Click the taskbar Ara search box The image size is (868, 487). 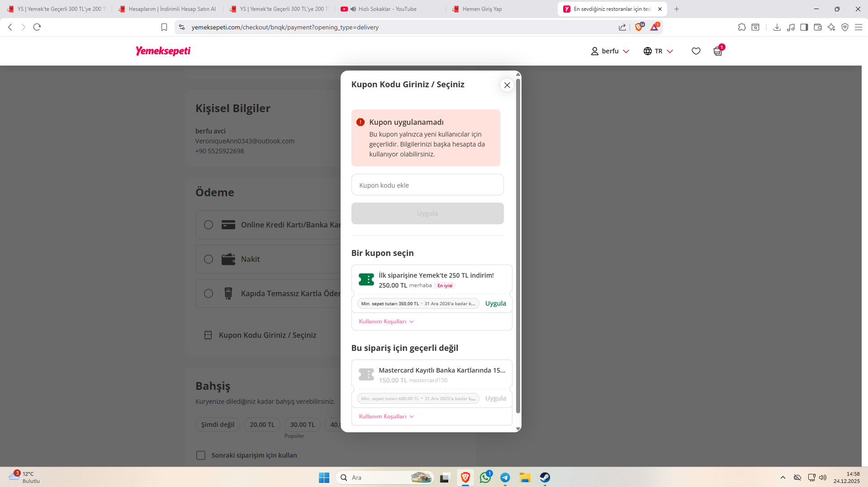(385, 478)
